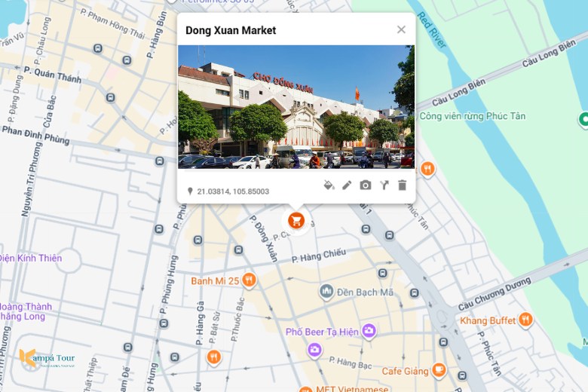Image resolution: width=588 pixels, height=392 pixels.
Task: Click the Đền Bạch Mã landmark icon
Action: (326, 291)
